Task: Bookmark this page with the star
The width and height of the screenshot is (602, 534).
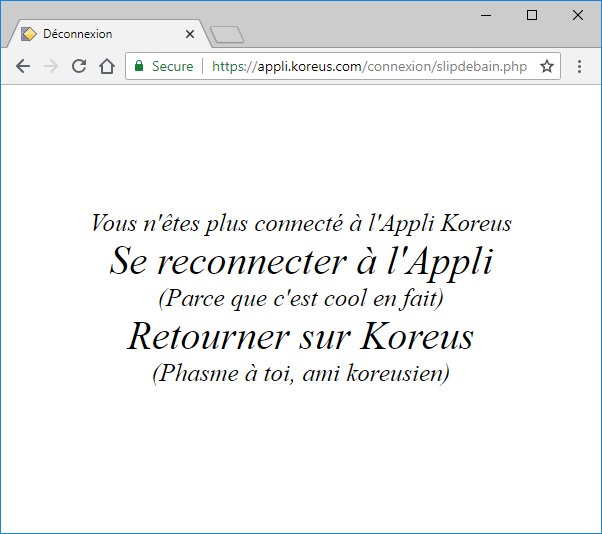Action: point(547,66)
